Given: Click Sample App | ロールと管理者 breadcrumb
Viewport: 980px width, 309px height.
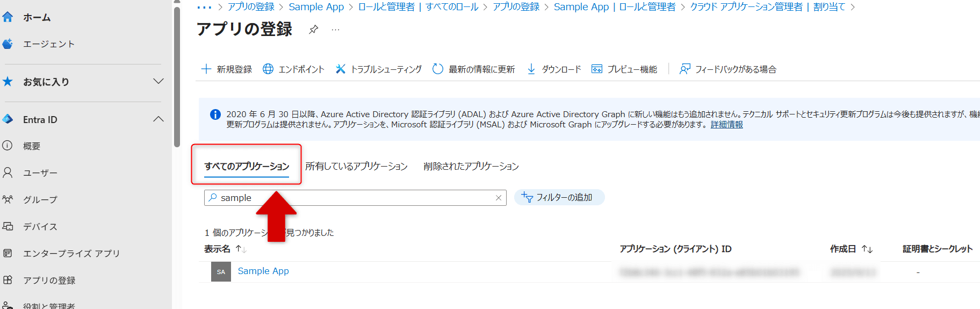Looking at the screenshot, I should (615, 6).
